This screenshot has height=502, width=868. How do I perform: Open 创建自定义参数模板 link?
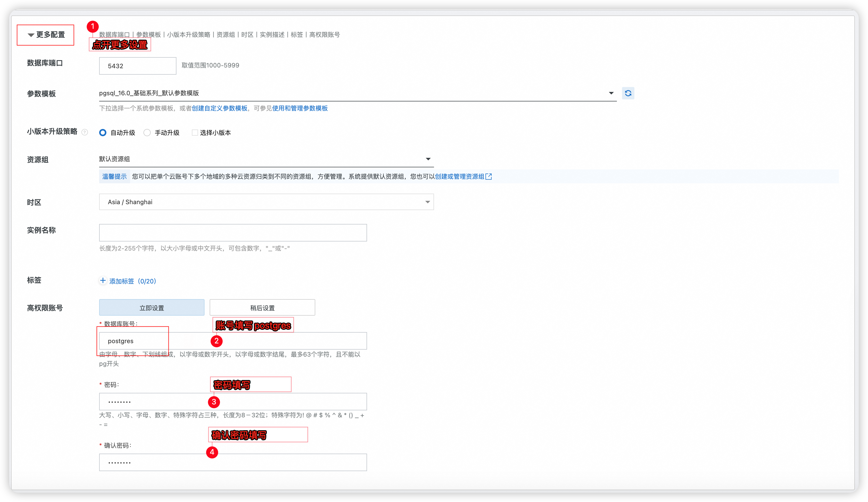point(219,108)
